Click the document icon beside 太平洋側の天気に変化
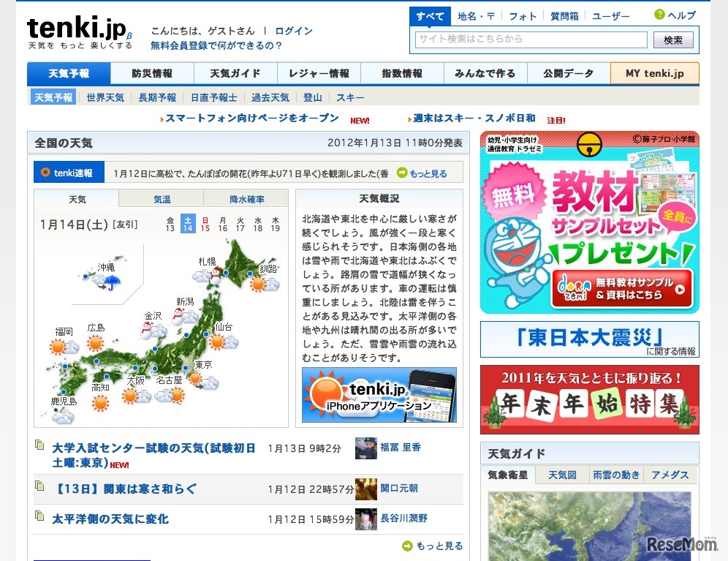 39,518
